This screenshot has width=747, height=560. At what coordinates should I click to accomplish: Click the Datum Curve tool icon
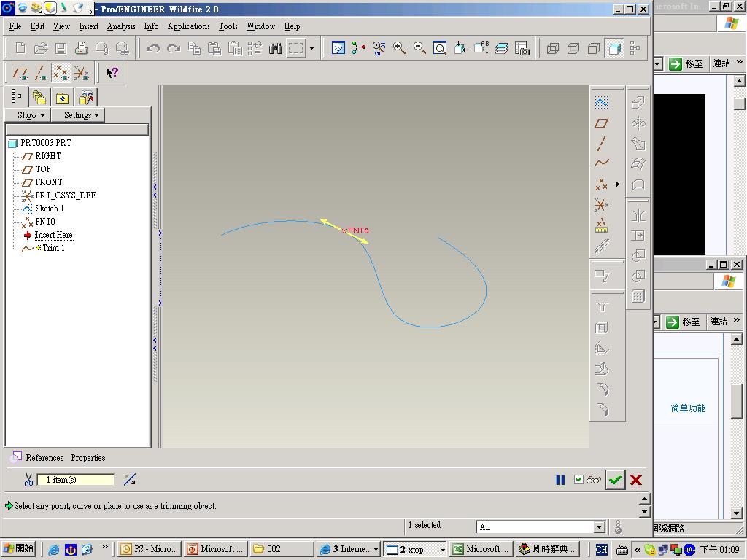601,164
